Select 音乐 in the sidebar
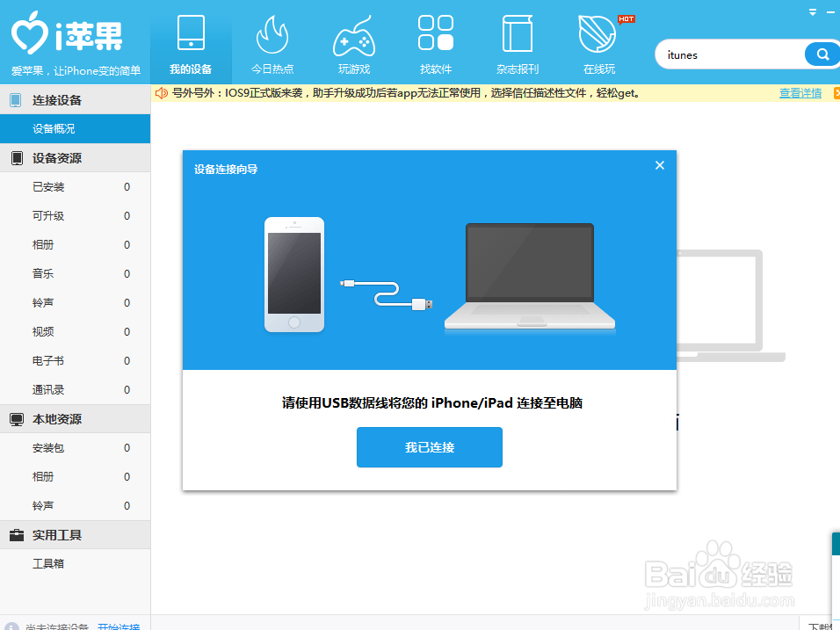This screenshot has width=840, height=630. click(x=75, y=274)
